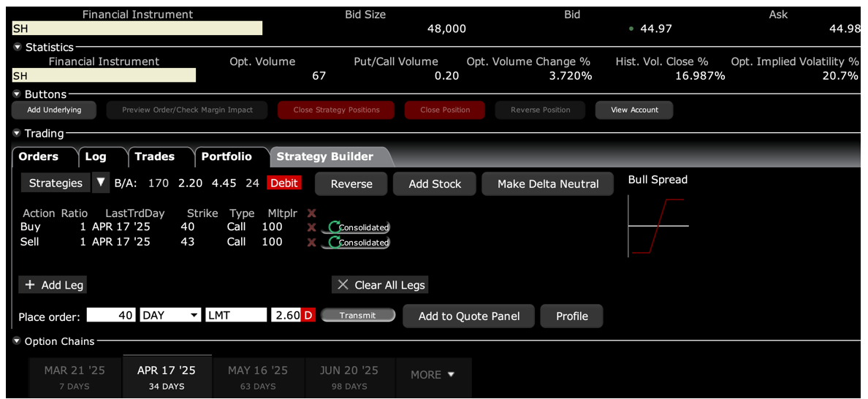Click the Reverse Position button
The height and width of the screenshot is (399, 868).
pos(540,110)
